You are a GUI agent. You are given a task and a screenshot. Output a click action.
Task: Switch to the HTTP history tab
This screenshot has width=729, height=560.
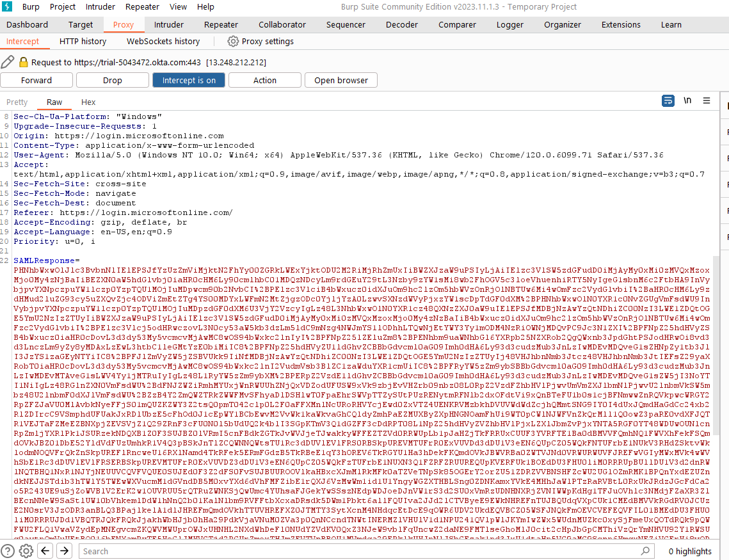click(x=83, y=40)
